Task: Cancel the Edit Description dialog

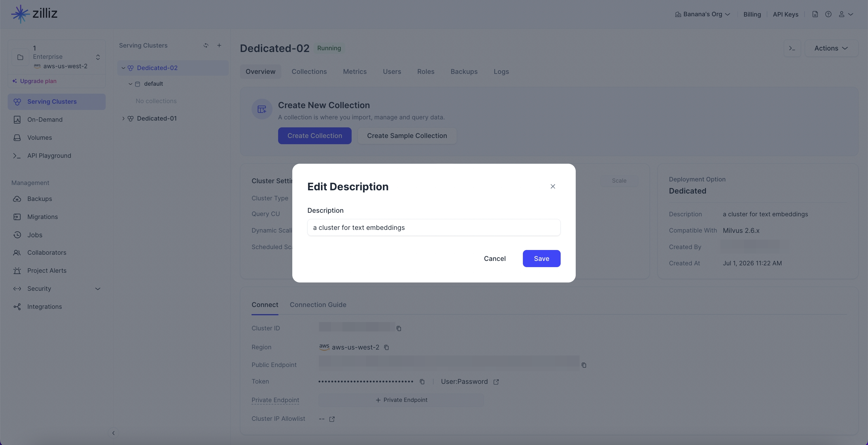Action: [495, 259]
